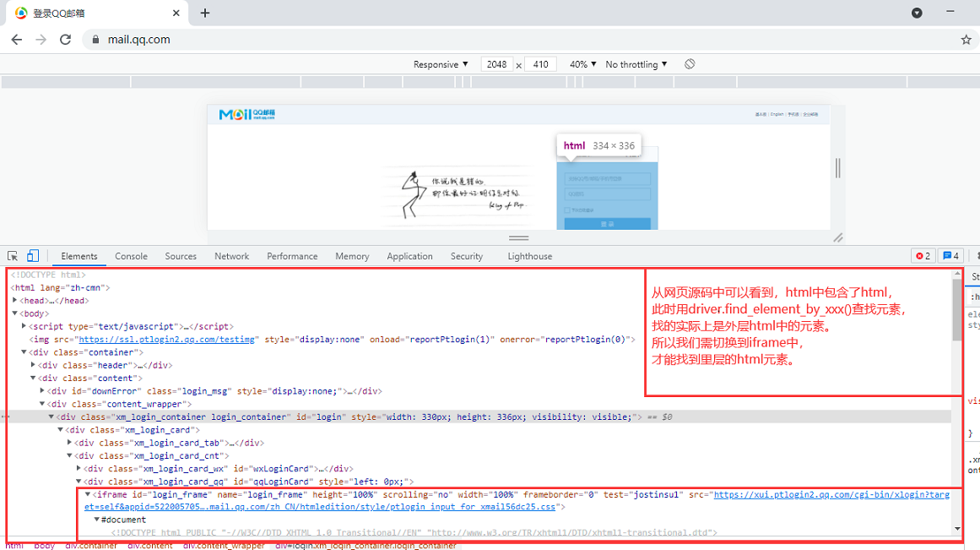Edit the viewport width field 2048
This screenshot has width=980, height=550.
click(x=497, y=64)
